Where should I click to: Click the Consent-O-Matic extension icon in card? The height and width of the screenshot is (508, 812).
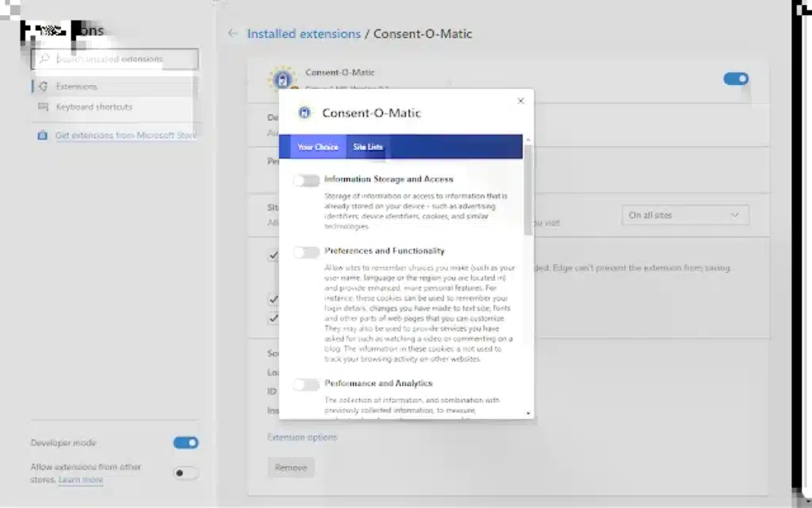pos(282,79)
